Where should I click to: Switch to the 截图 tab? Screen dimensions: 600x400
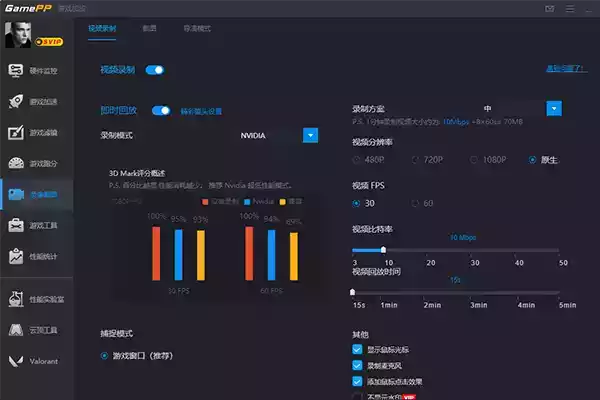[x=149, y=28]
